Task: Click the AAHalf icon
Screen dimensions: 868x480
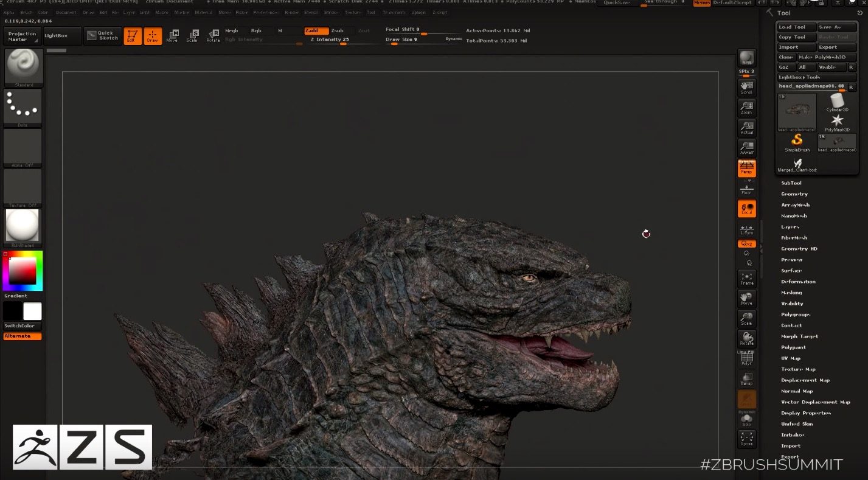Action: [x=746, y=148]
